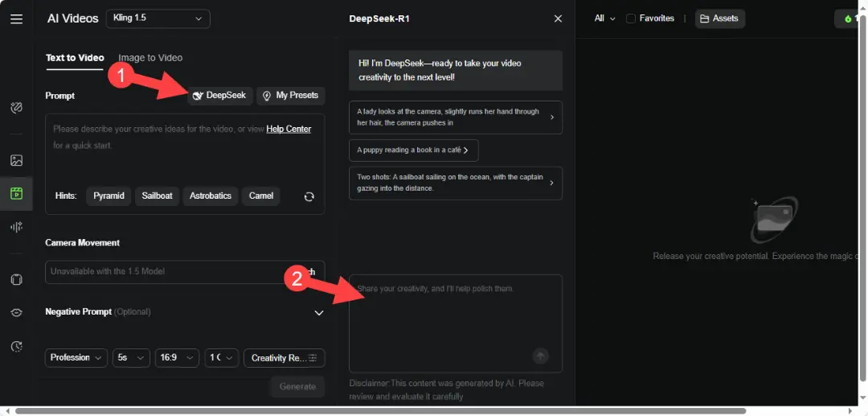Open the 16:9 aspect ratio dropdown
This screenshot has width=868, height=416.
click(x=177, y=358)
